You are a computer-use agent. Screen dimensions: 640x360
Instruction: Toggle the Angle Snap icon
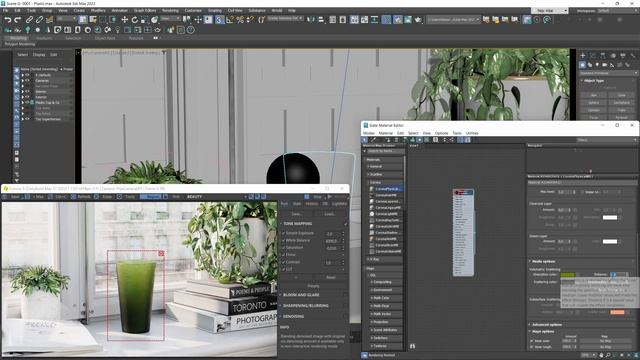click(230, 20)
